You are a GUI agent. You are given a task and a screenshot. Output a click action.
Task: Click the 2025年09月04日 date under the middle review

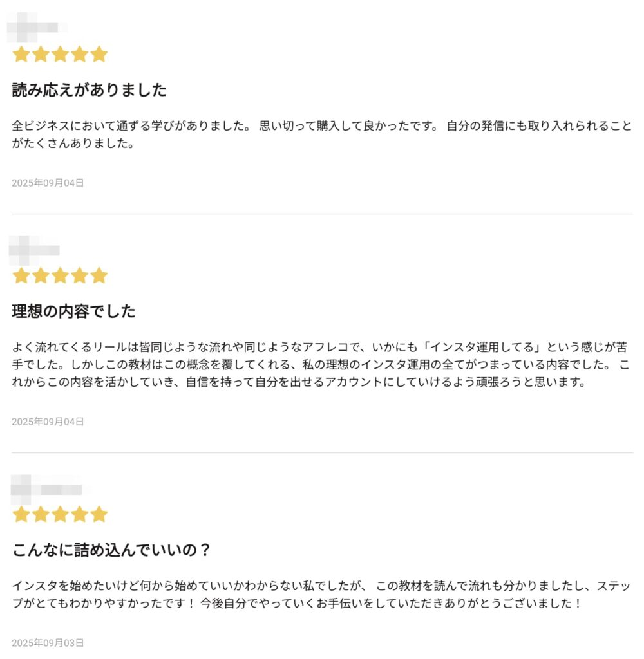point(48,422)
